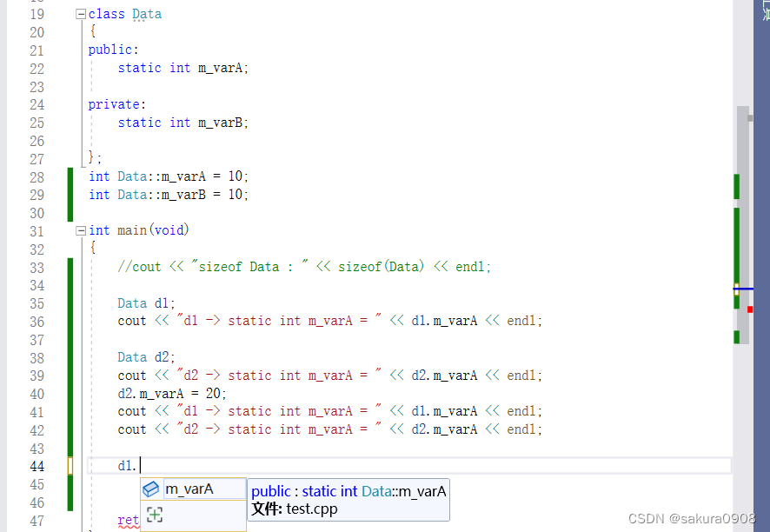This screenshot has width=770, height=532.
Task: Click the 'ret' keyword with red squiggle
Action: click(x=128, y=520)
